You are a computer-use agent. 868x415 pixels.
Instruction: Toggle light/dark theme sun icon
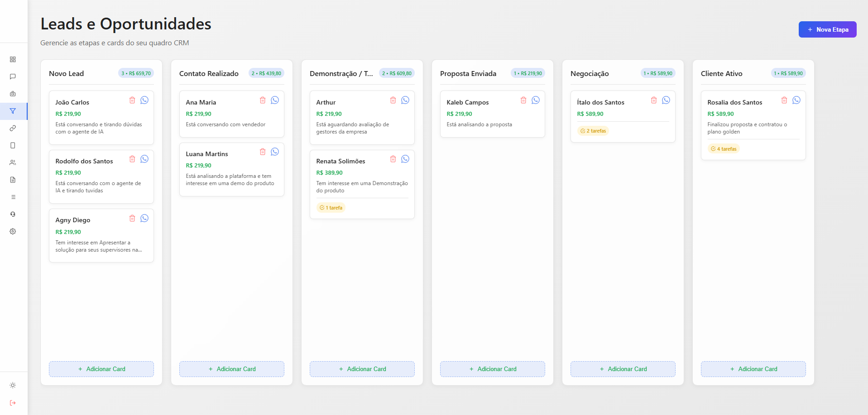pyautogui.click(x=13, y=385)
